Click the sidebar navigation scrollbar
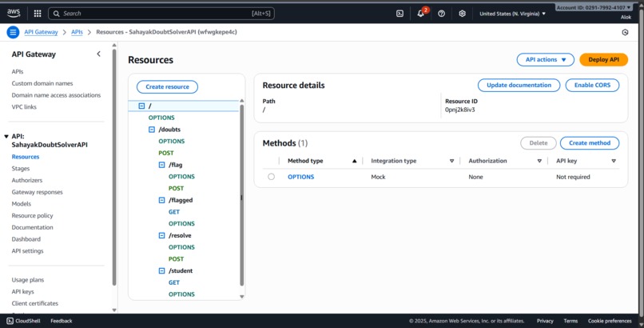 coord(114,167)
